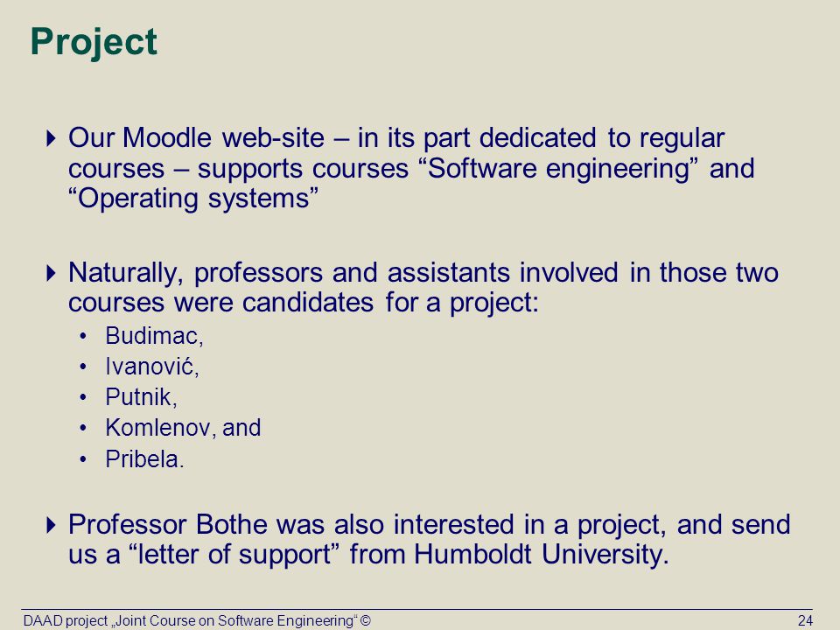
Task: Click the dot bullet beside Putnik
Action: tap(82, 397)
